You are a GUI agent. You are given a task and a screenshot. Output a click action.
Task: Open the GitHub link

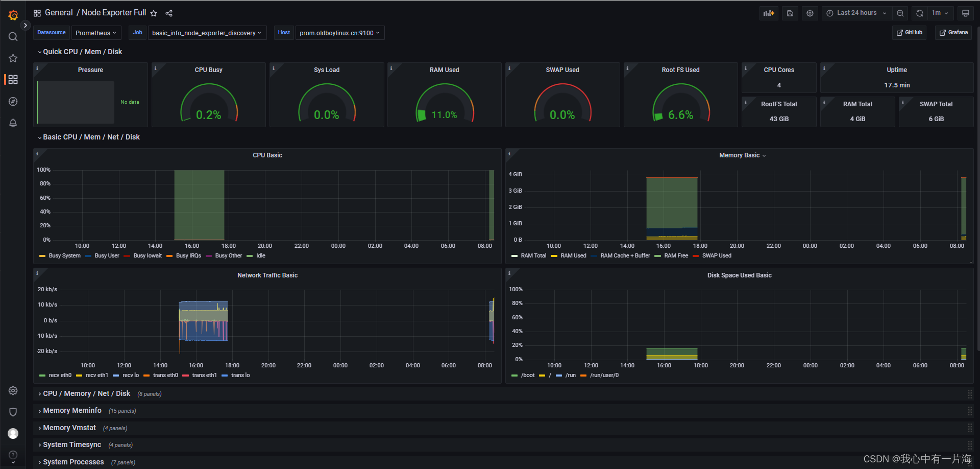(909, 33)
